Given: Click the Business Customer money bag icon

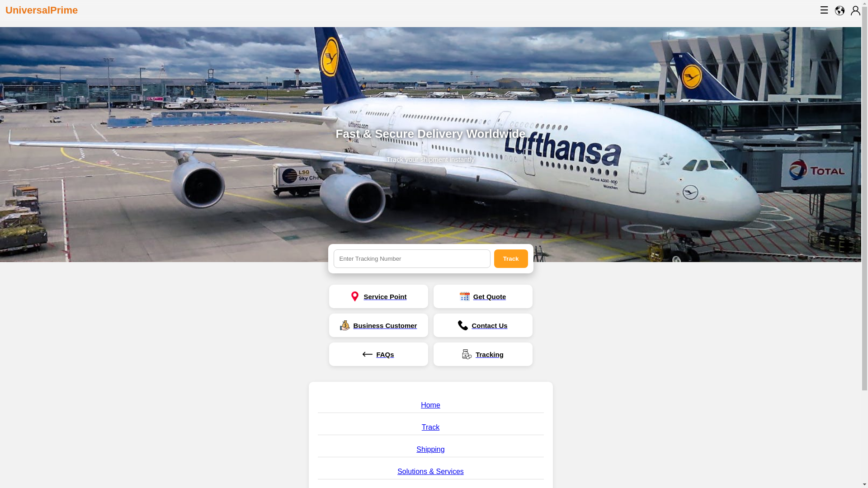Looking at the screenshot, I should 345,325.
